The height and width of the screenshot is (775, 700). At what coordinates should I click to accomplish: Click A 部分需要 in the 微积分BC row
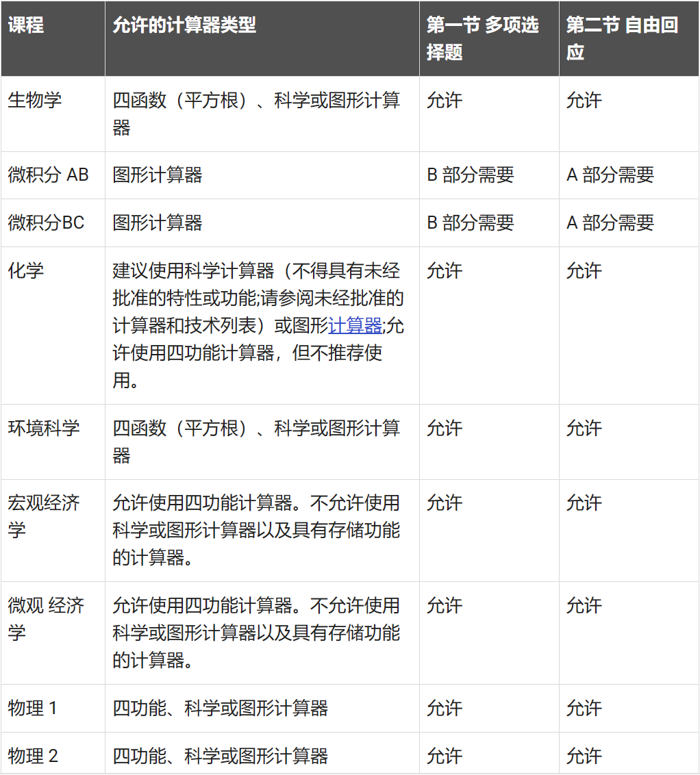(610, 223)
